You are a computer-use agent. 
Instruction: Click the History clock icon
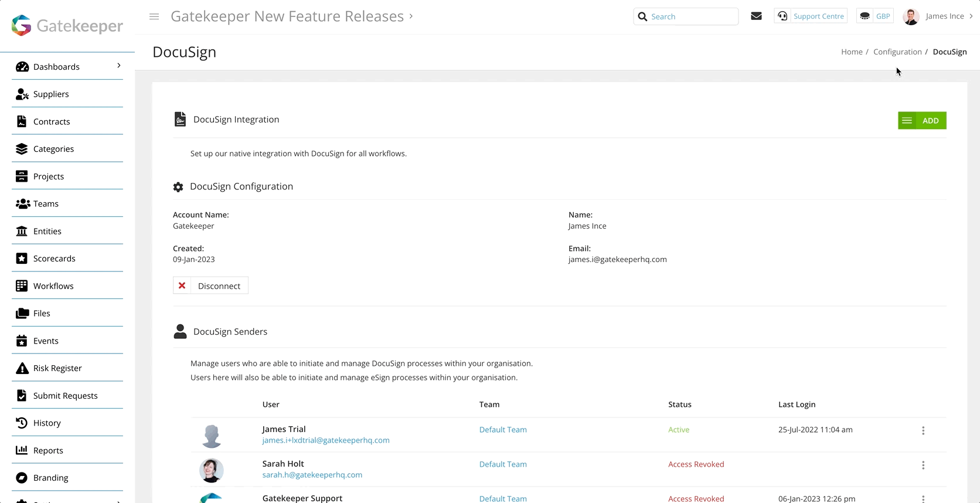(x=22, y=423)
